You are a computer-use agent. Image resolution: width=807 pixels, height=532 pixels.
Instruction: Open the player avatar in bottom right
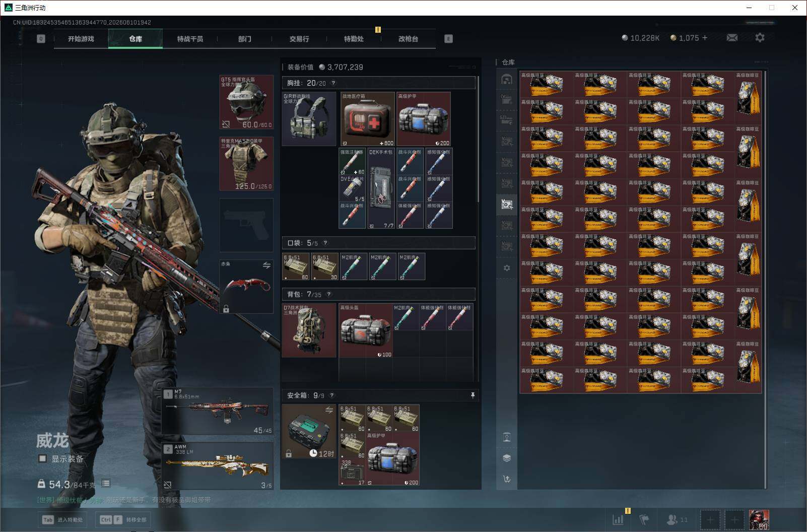(759, 520)
